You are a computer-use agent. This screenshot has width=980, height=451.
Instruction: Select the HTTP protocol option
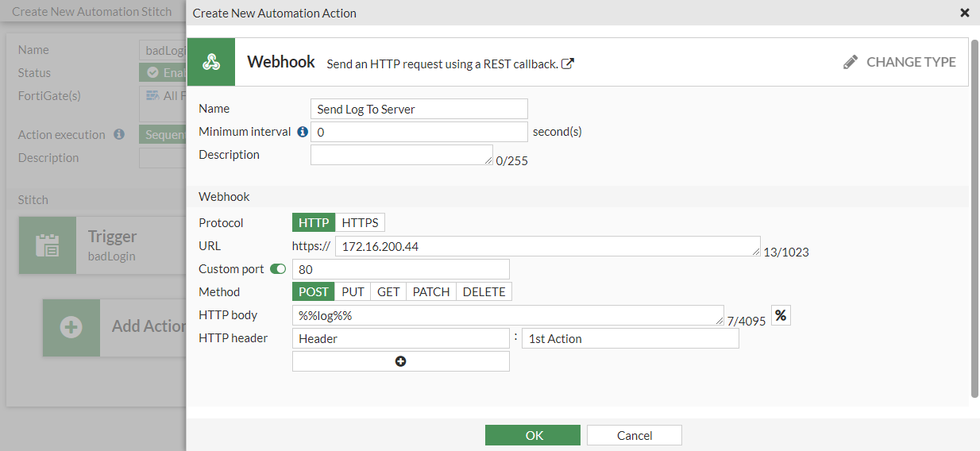click(314, 223)
